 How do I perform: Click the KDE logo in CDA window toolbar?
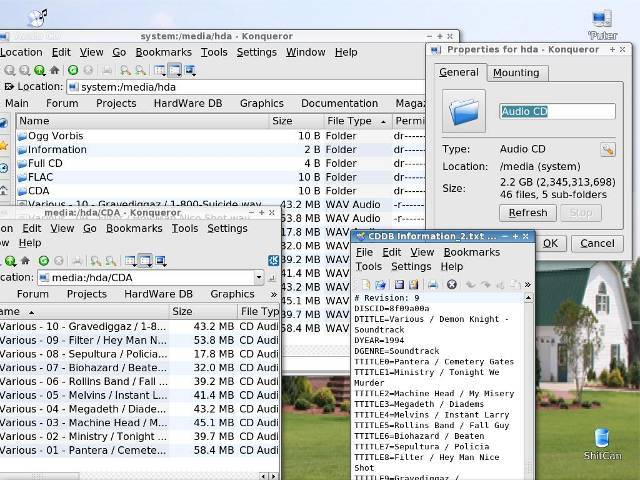pyautogui.click(x=273, y=260)
